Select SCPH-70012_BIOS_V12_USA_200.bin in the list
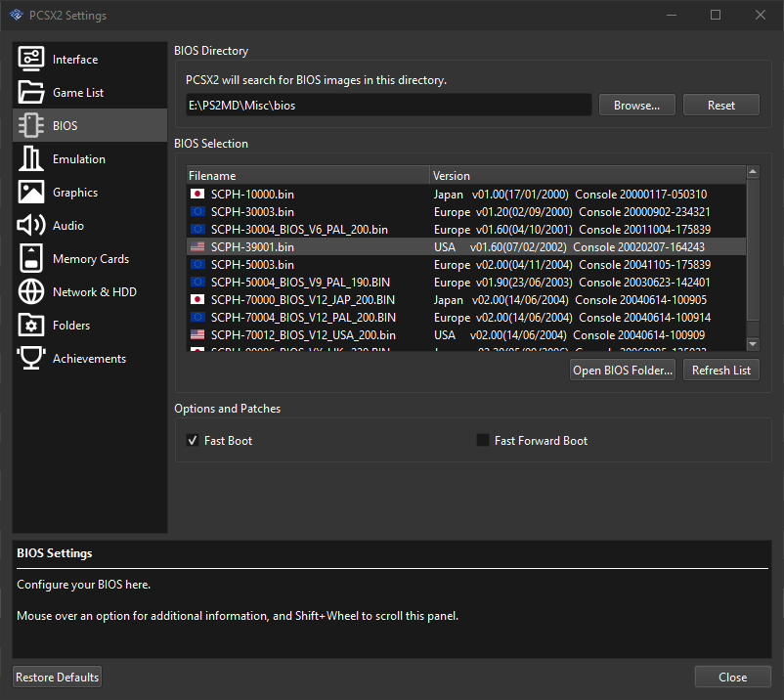The image size is (784, 700). pyautogui.click(x=466, y=334)
